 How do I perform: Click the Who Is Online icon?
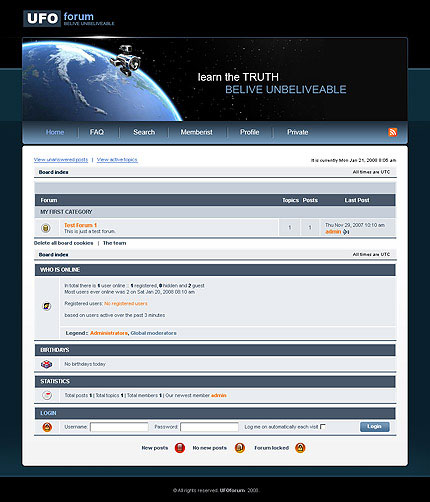point(47,306)
